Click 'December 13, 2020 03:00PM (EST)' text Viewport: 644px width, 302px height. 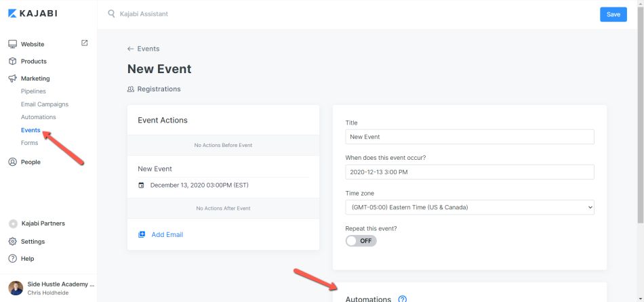199,185
